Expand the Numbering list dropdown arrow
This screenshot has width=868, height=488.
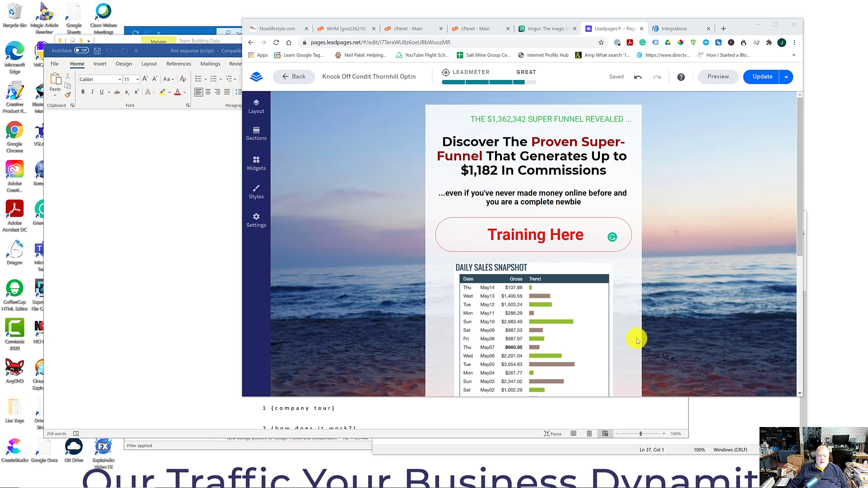point(221,79)
